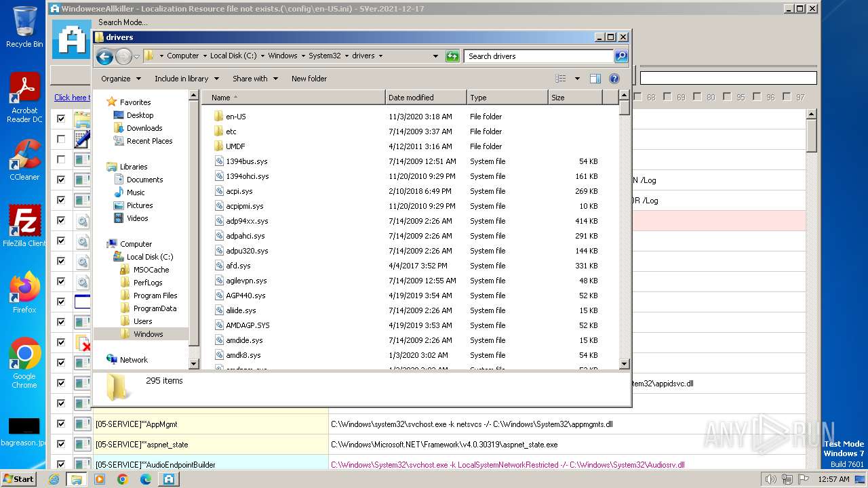Click the Start button
This screenshot has width=868, height=488.
coord(18,479)
